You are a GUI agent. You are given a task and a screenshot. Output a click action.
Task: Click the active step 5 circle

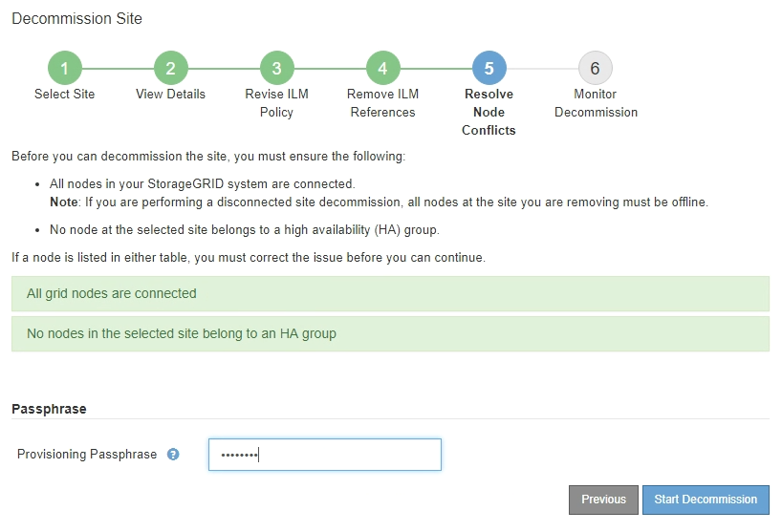coord(489,69)
